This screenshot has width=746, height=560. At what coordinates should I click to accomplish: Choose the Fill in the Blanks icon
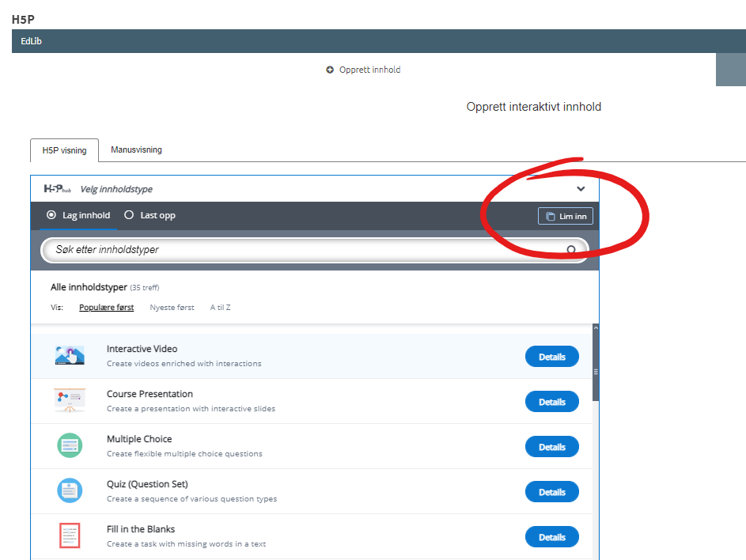click(x=70, y=535)
